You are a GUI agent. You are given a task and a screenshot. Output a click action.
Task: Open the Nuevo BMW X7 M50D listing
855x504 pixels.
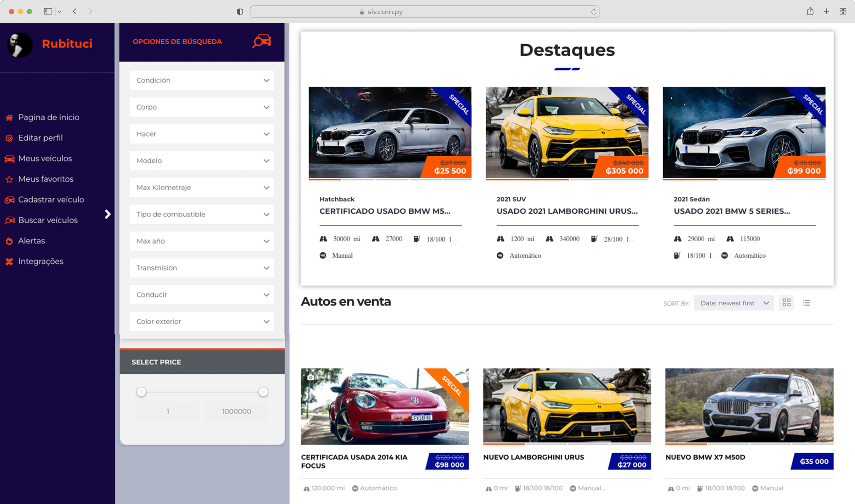(705, 457)
